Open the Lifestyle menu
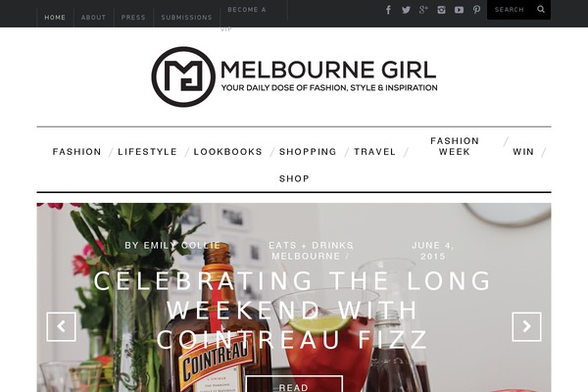The height and width of the screenshot is (392, 588). [147, 152]
